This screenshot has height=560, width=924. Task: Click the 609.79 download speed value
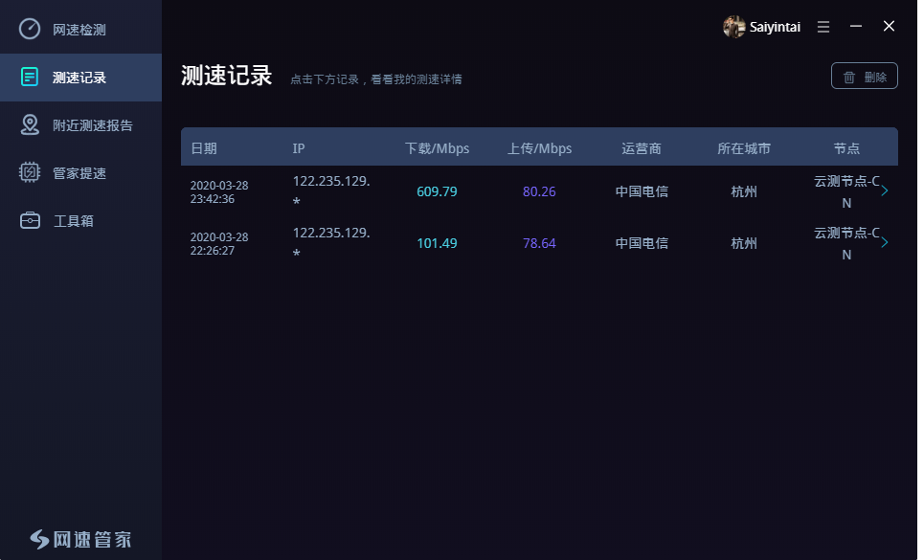tap(437, 190)
